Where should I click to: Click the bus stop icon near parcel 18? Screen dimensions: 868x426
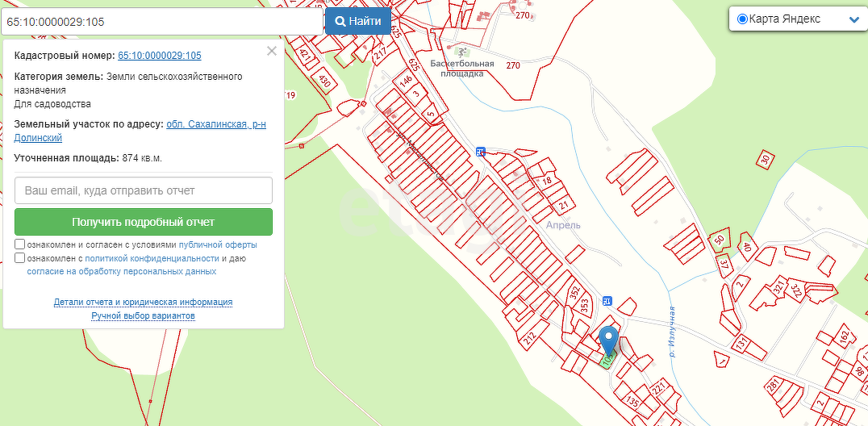481,151
